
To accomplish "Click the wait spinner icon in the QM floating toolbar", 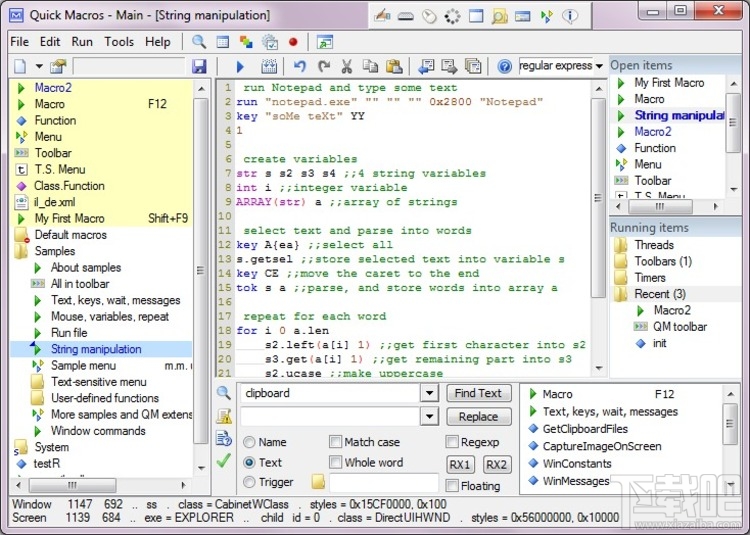I will coord(452,17).
